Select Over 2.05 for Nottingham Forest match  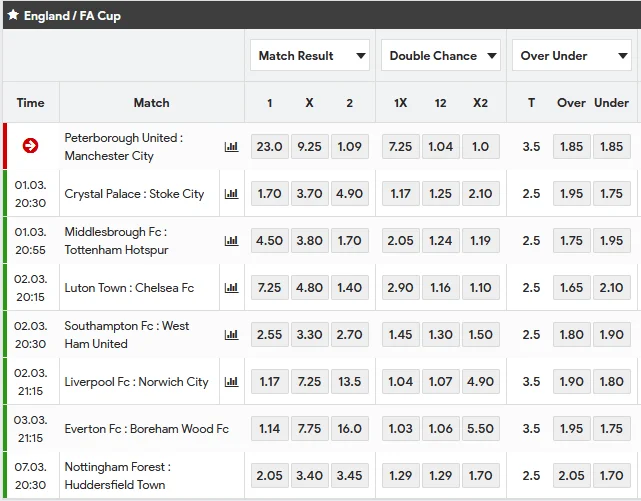click(572, 476)
